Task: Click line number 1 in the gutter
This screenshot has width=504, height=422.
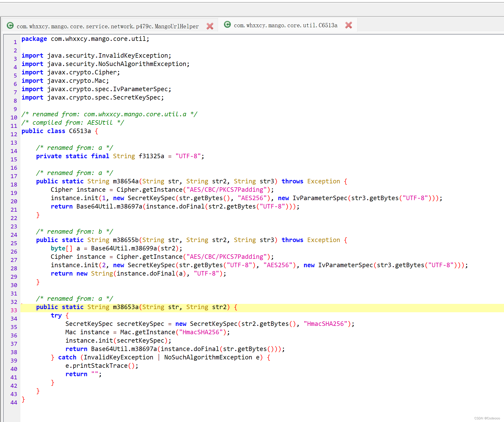Action: click(x=15, y=42)
